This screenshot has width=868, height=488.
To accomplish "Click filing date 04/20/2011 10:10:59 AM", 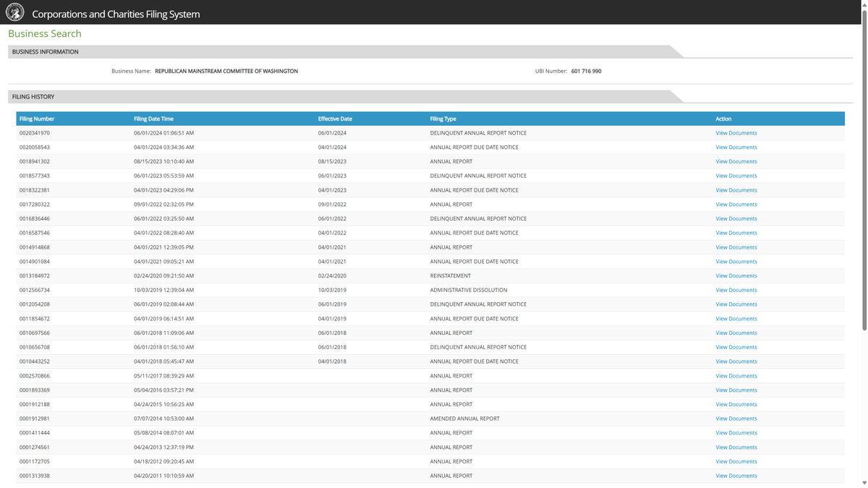I will click(x=163, y=476).
